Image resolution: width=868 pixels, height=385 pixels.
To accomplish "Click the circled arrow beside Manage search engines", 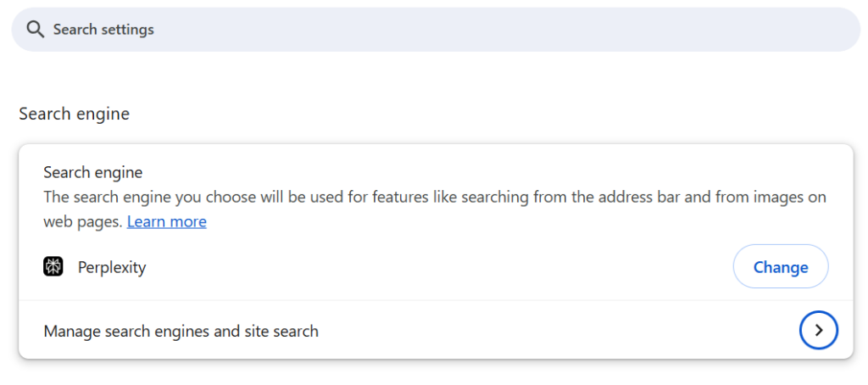I will 819,330.
